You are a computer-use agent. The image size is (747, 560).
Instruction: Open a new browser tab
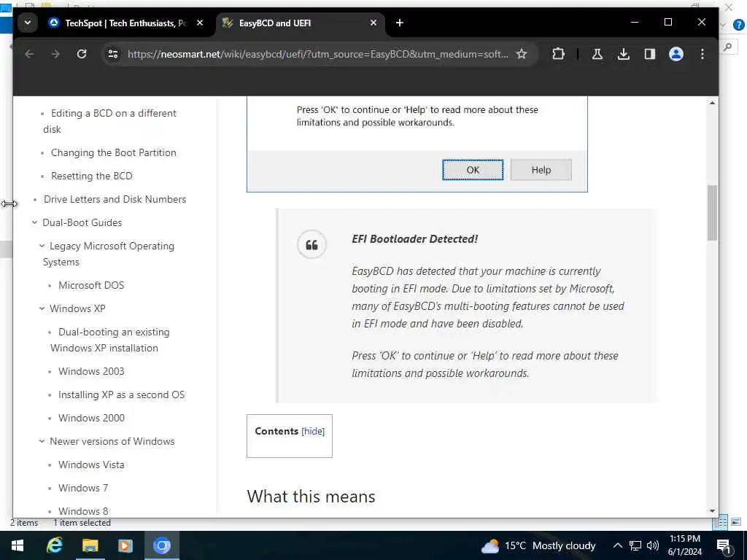(400, 23)
